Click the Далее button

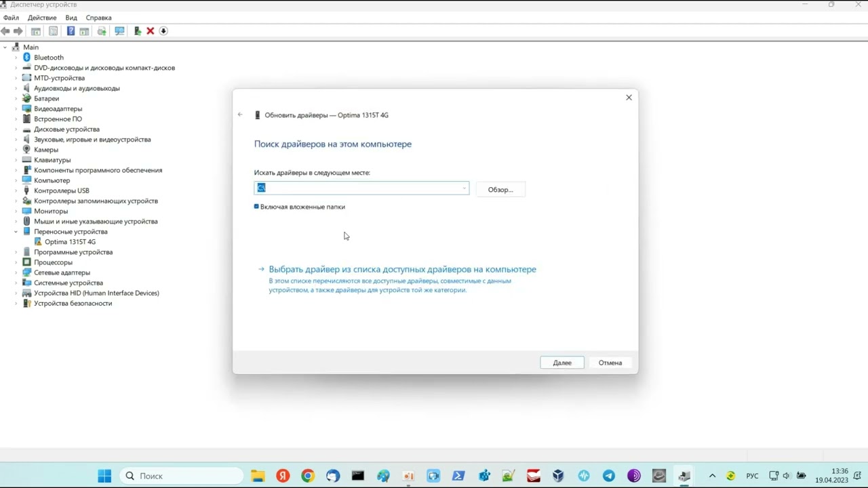click(x=562, y=363)
